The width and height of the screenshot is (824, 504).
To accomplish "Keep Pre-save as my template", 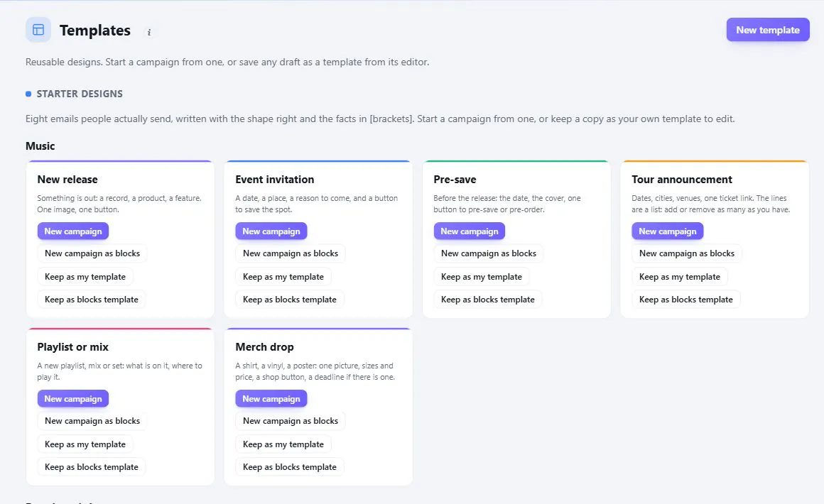I will pyautogui.click(x=482, y=277).
